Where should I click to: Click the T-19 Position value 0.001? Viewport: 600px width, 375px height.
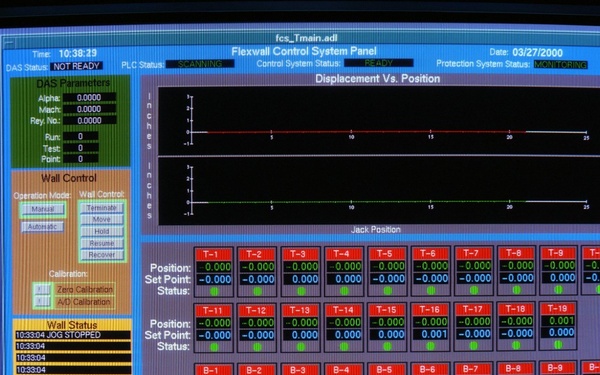coord(559,321)
